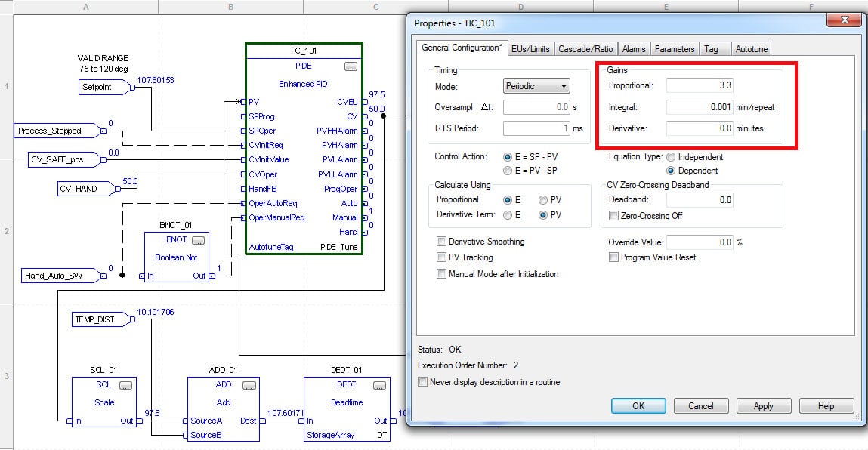
Task: Click the RTS Period field
Action: click(x=536, y=128)
